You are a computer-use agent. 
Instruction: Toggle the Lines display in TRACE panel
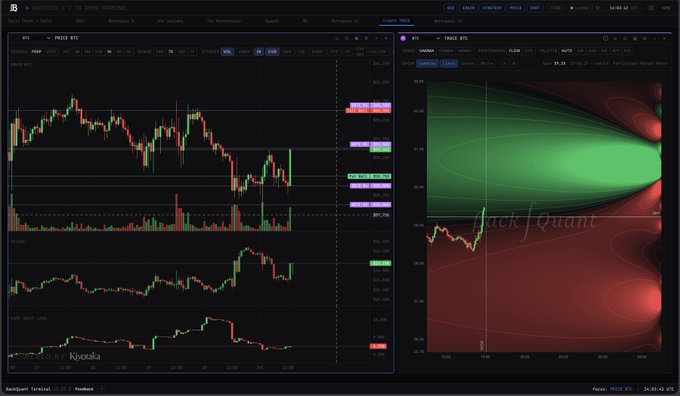pyautogui.click(x=449, y=63)
